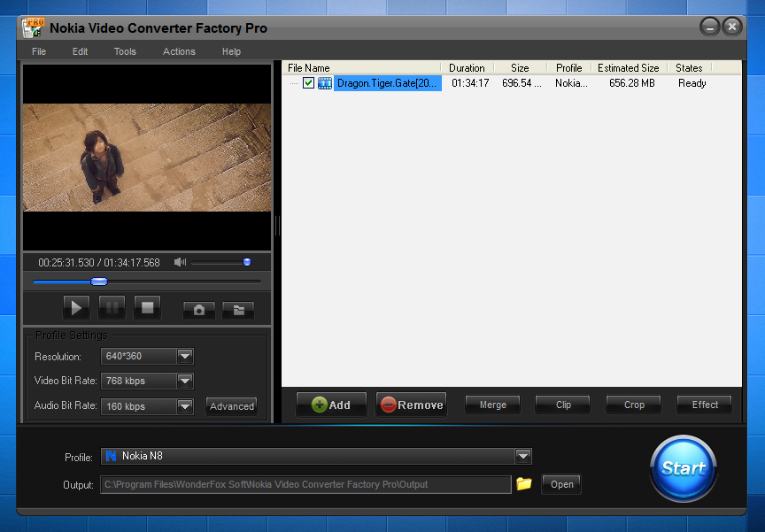Open the Actions menu
765x532 pixels.
pyautogui.click(x=179, y=51)
